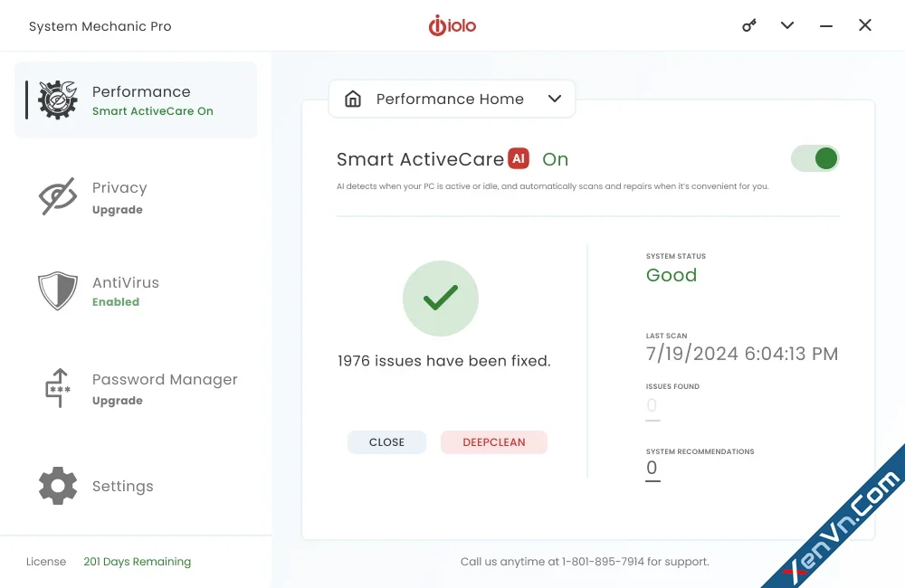This screenshot has height=588, width=905.
Task: Click Upgrade under Password Manager
Action: click(x=118, y=401)
